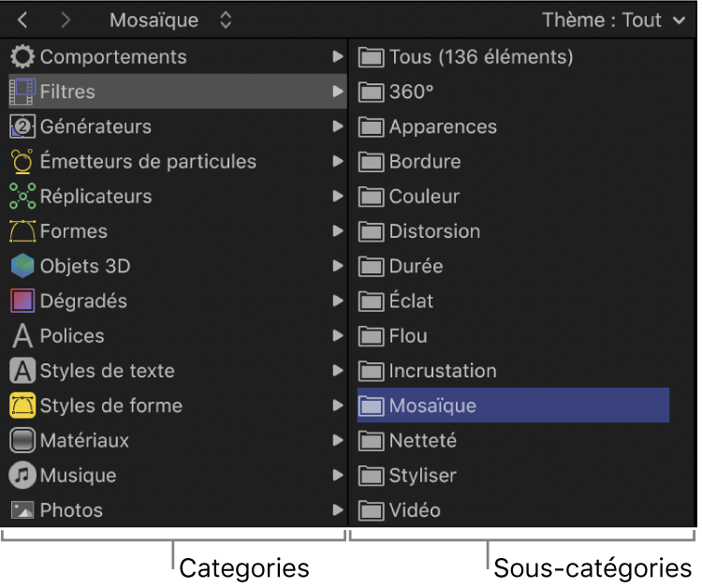Screen dimensions: 702x588
Task: Select the Musique category label
Action: (78, 476)
